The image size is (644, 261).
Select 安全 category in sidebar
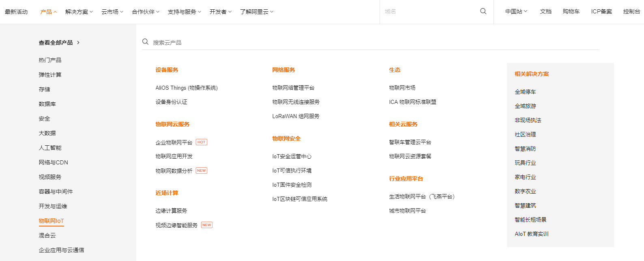tap(45, 119)
